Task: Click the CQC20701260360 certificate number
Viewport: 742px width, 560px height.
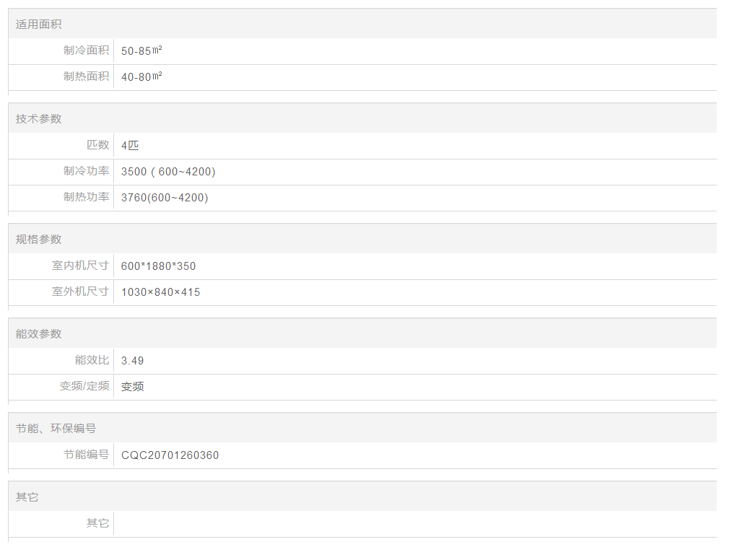Action: (x=170, y=455)
